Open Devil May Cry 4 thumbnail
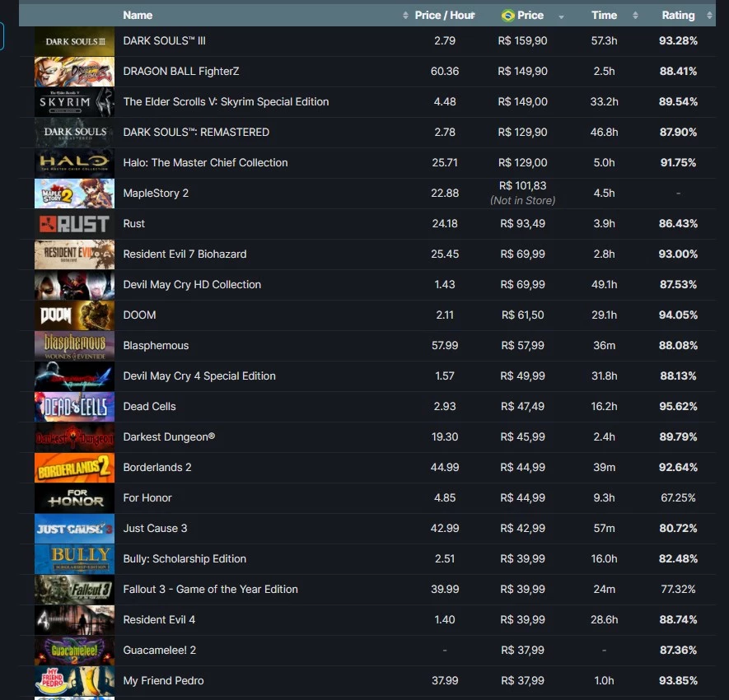The height and width of the screenshot is (700, 729). coord(74,376)
